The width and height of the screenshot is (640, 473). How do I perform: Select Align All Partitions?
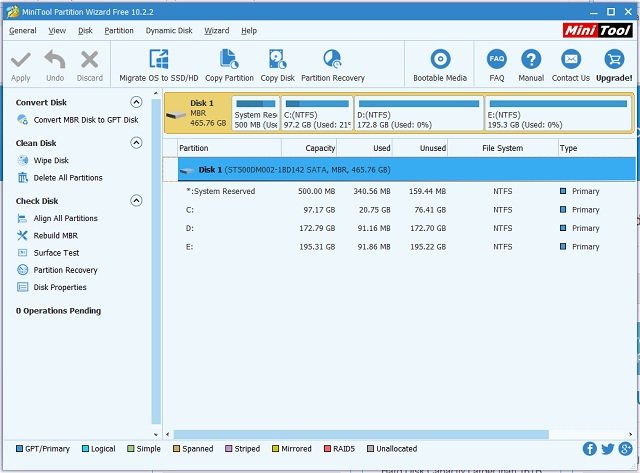pos(65,218)
